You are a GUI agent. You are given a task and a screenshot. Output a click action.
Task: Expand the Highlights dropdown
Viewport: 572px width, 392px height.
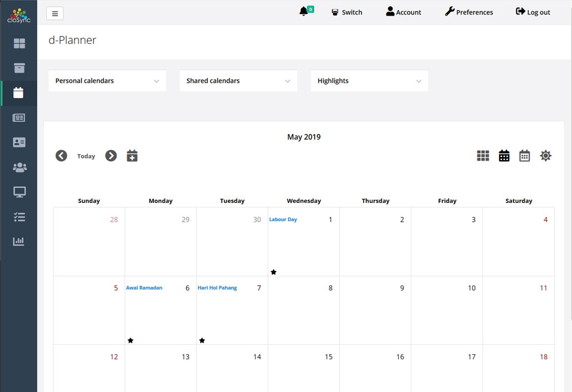[x=370, y=81]
